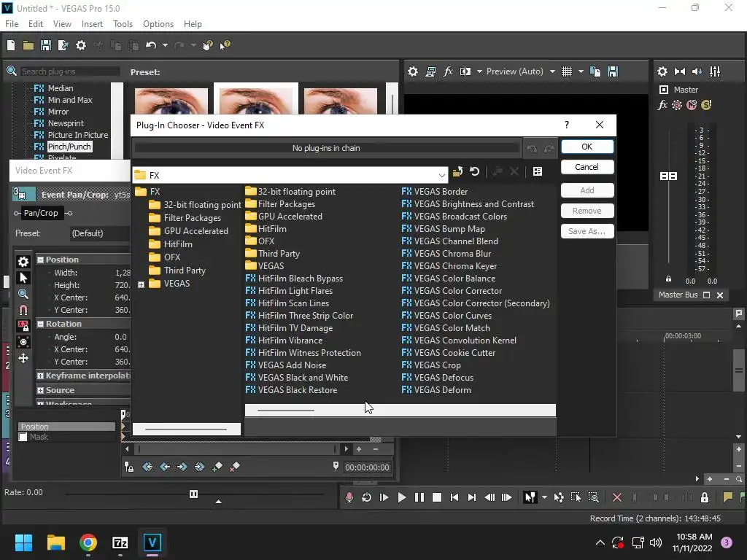Viewport: 747px width, 560px height.
Task: Open the Tools menu
Action: pos(123,24)
